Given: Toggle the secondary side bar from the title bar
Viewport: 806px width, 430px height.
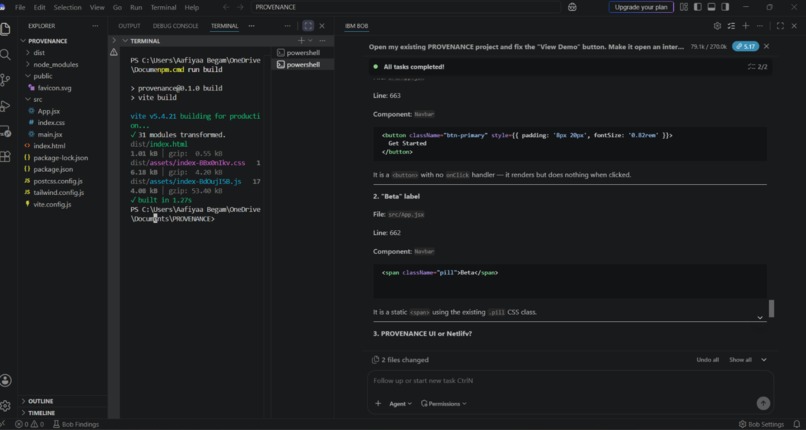Looking at the screenshot, I should (x=725, y=7).
